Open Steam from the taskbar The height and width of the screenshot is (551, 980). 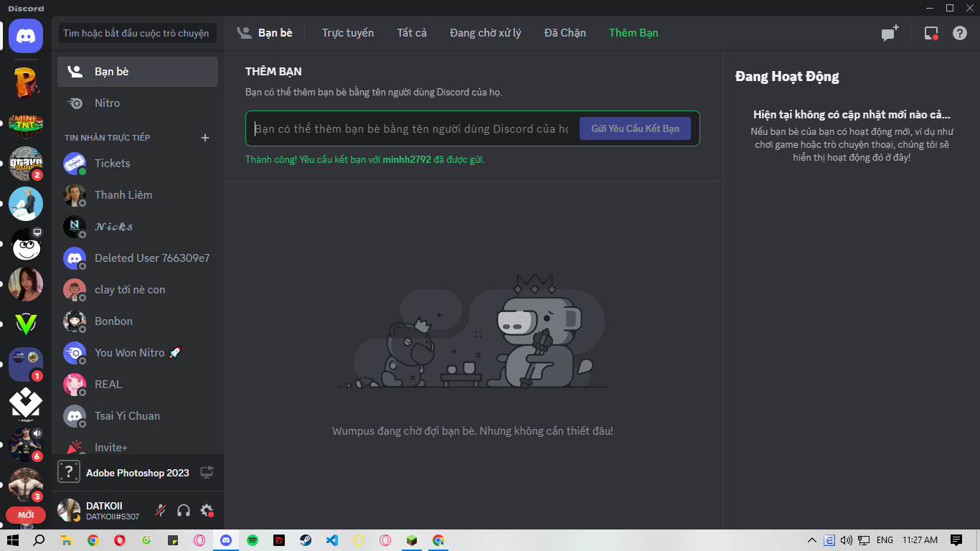coord(306,540)
